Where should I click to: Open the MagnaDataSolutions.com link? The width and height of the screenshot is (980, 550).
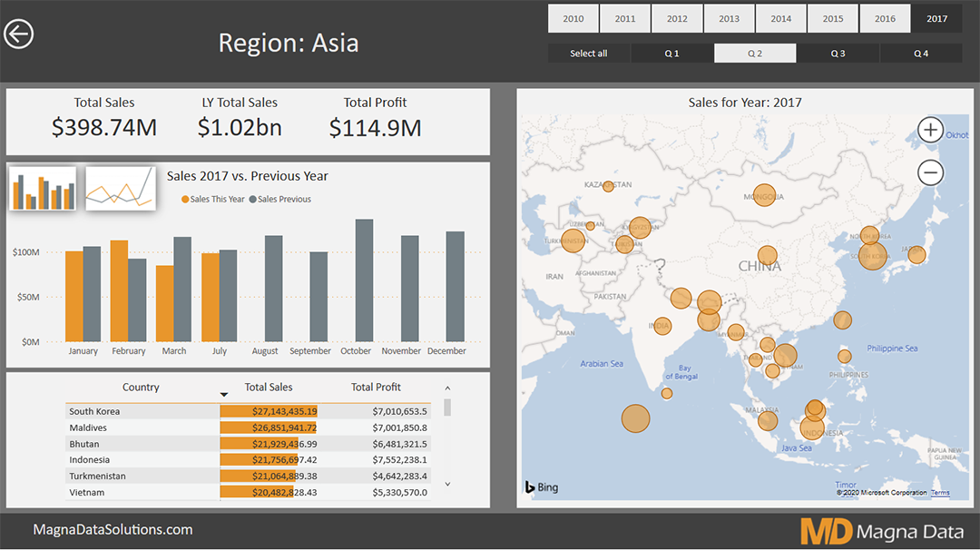(113, 529)
